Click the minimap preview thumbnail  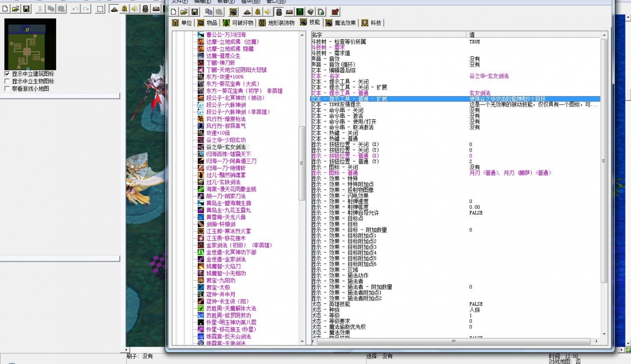(31, 44)
